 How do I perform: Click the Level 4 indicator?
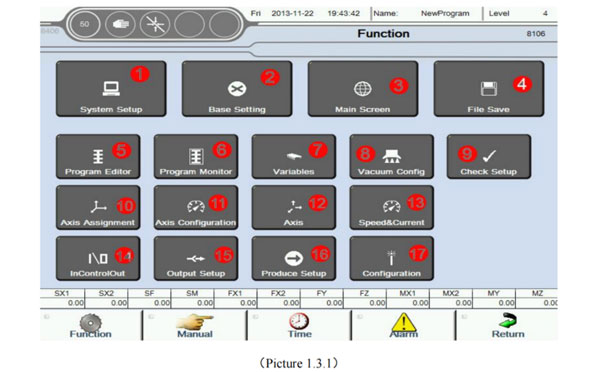(518, 13)
